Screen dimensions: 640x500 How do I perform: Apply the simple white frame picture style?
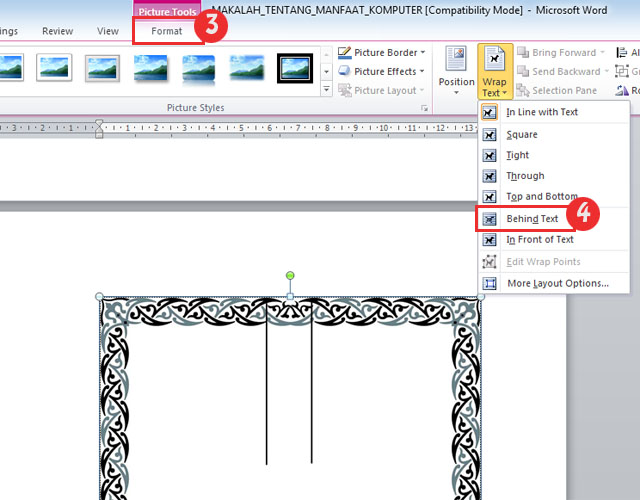(54, 67)
